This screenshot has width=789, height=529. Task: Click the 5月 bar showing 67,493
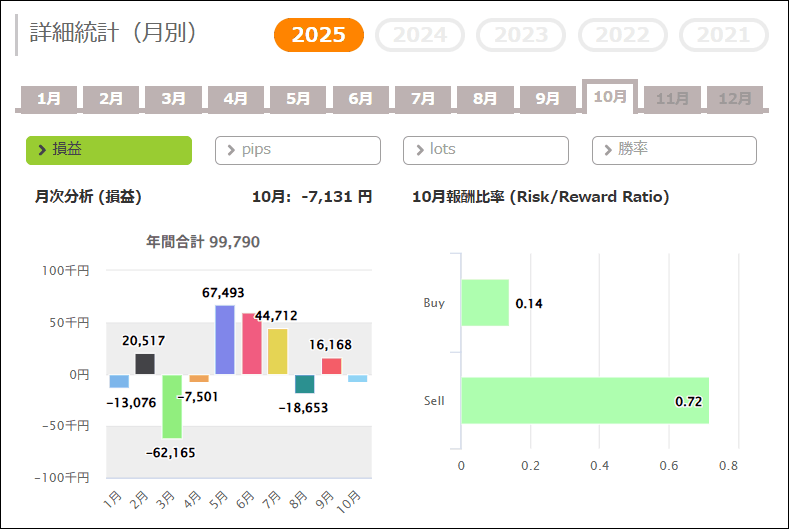(225, 340)
